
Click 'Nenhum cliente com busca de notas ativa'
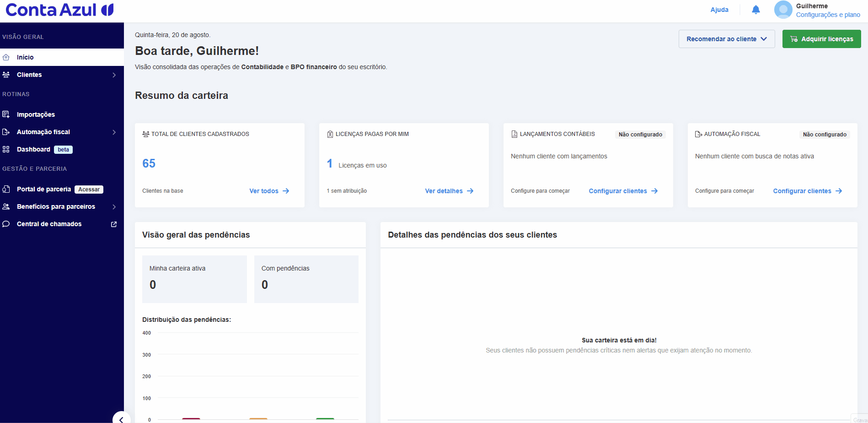[x=754, y=156]
